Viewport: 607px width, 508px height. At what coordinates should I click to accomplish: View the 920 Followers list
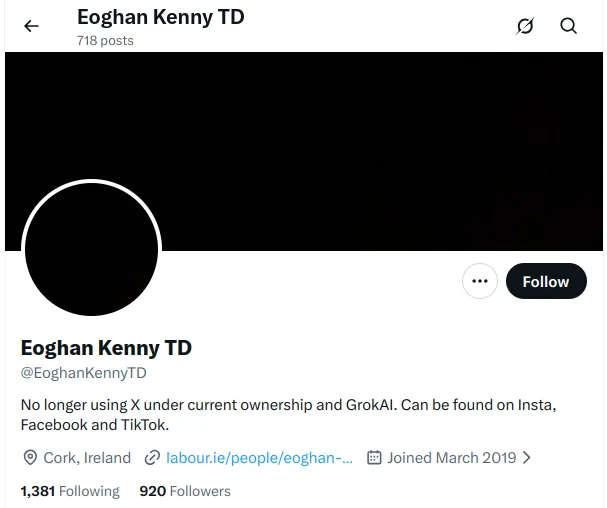[185, 491]
